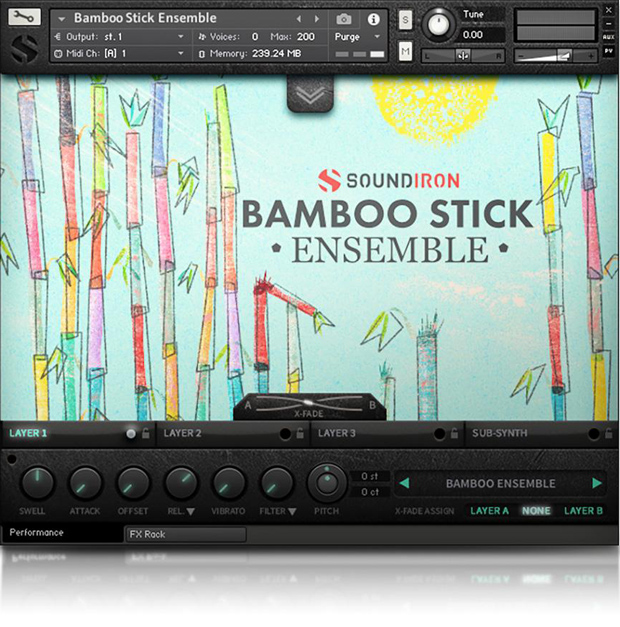The width and height of the screenshot is (620, 627).
Task: Assign X-Fade to LAYER A
Action: (490, 511)
